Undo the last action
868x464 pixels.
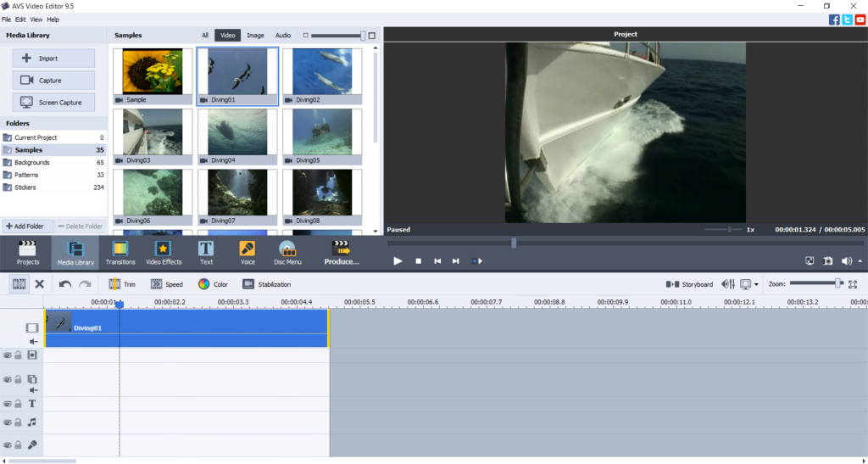click(x=65, y=284)
